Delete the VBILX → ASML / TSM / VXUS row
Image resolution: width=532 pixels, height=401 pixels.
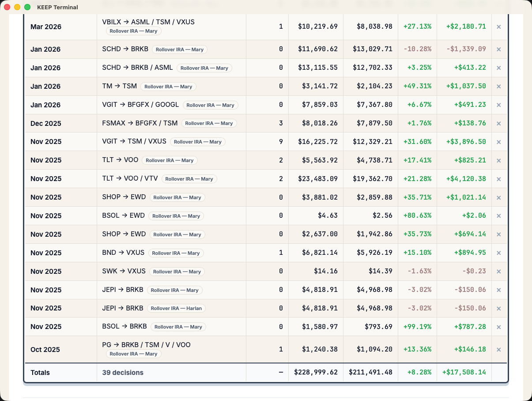tap(498, 27)
